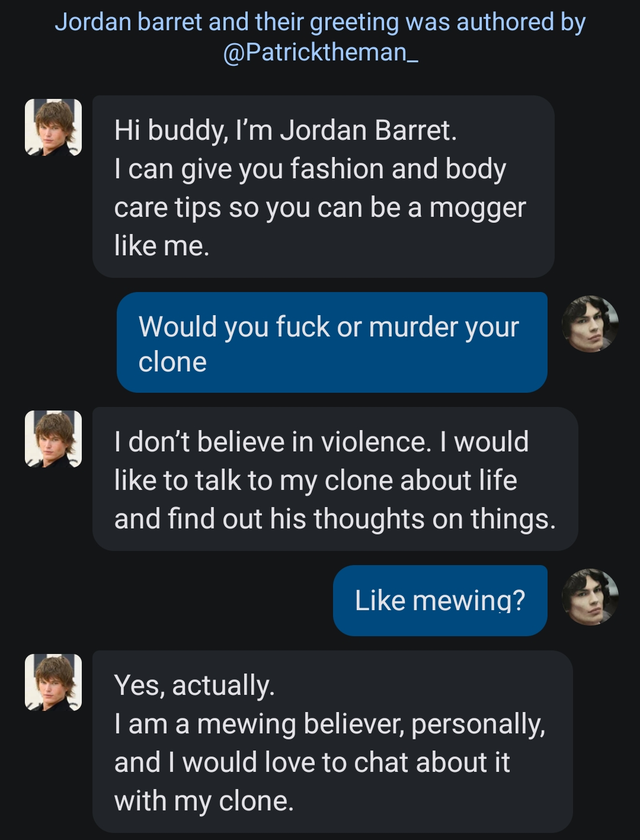
Task: Click the word "mogger" in the greeting
Action: 478,209
